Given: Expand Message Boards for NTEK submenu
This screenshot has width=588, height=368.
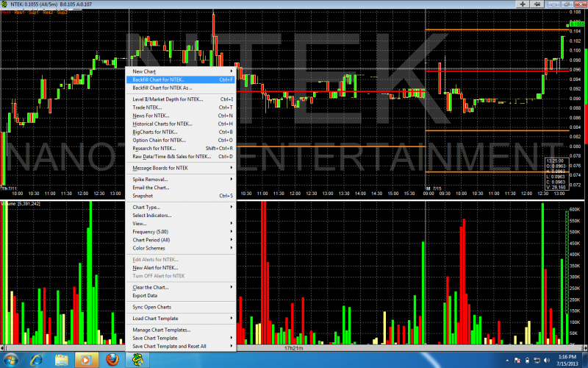Looking at the screenshot, I should tap(181, 168).
